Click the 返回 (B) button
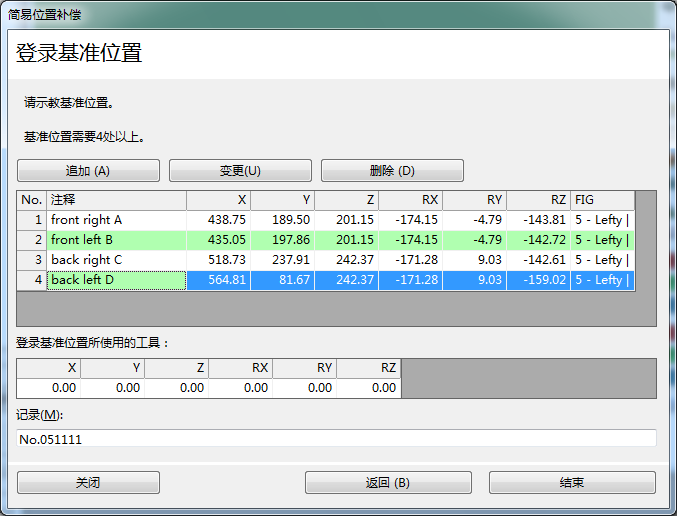This screenshot has width=677, height=516. [388, 483]
